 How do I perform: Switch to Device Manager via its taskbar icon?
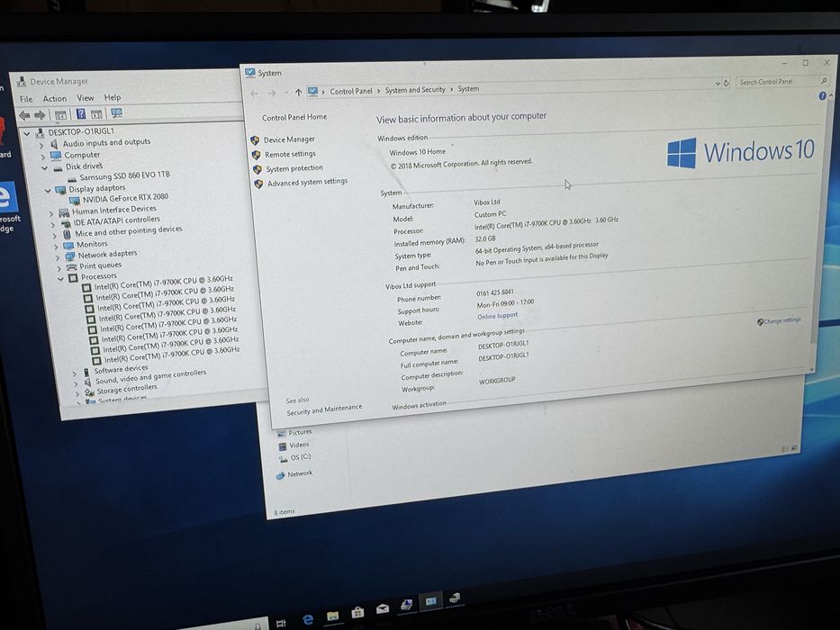coord(455,598)
